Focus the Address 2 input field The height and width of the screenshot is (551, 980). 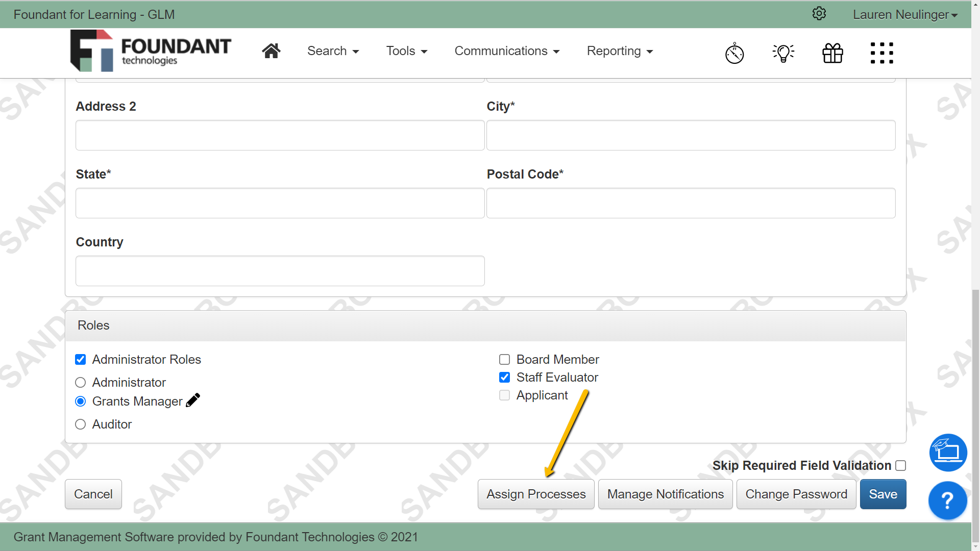[x=280, y=135]
